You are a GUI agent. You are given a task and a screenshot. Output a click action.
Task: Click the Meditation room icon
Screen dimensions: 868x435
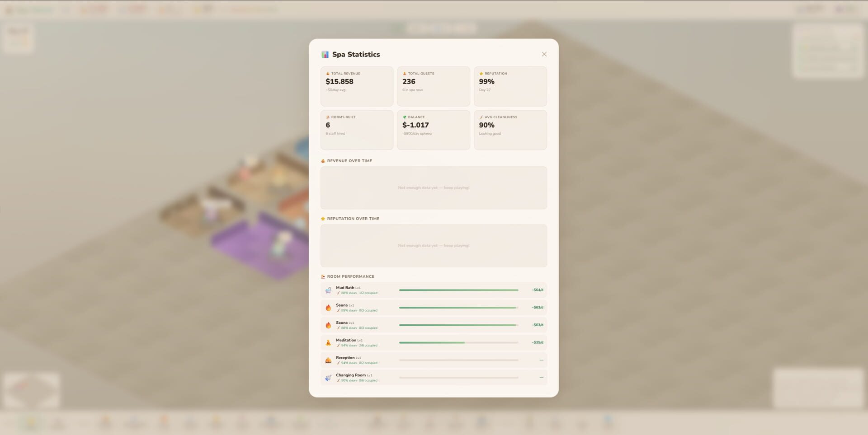(x=328, y=342)
